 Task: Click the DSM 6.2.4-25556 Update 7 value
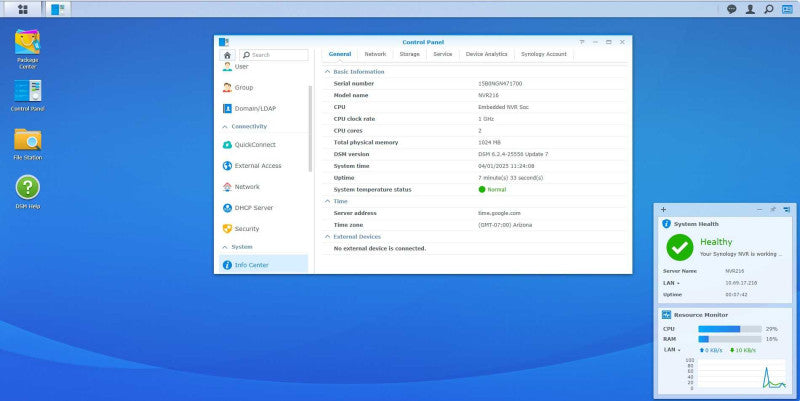pos(513,154)
